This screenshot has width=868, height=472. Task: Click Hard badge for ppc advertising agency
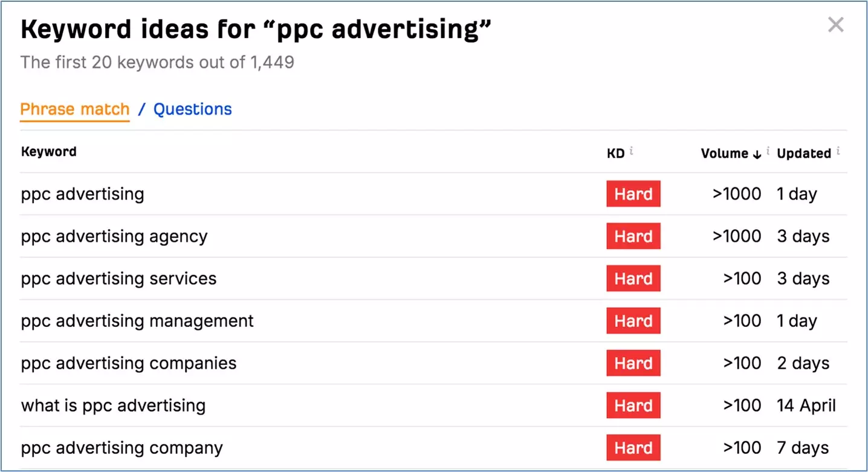tap(633, 236)
